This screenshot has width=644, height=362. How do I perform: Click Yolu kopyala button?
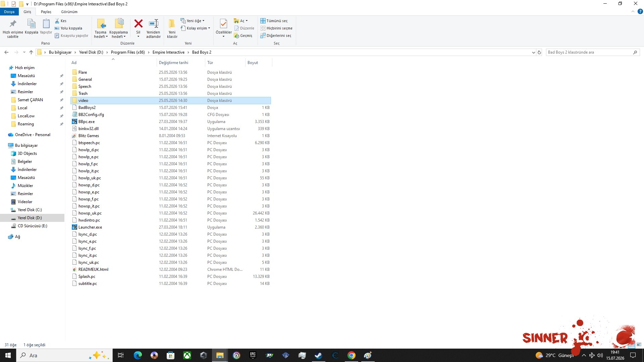[x=68, y=28]
